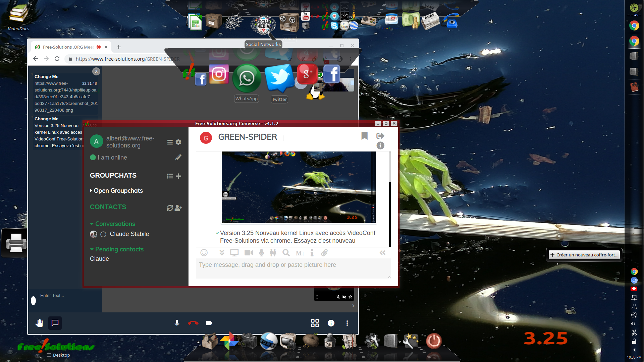Click the Facebook icon in Social Networks dock

click(x=332, y=74)
